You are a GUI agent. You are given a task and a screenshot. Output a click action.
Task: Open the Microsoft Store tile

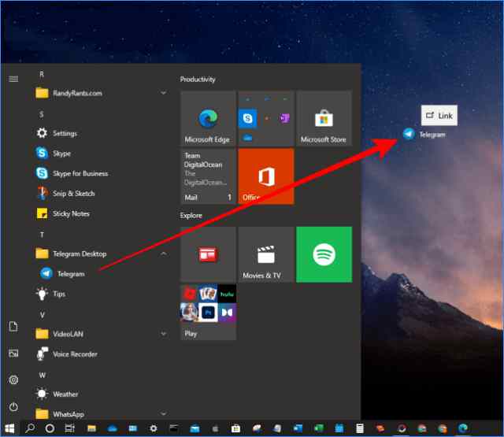pos(324,119)
